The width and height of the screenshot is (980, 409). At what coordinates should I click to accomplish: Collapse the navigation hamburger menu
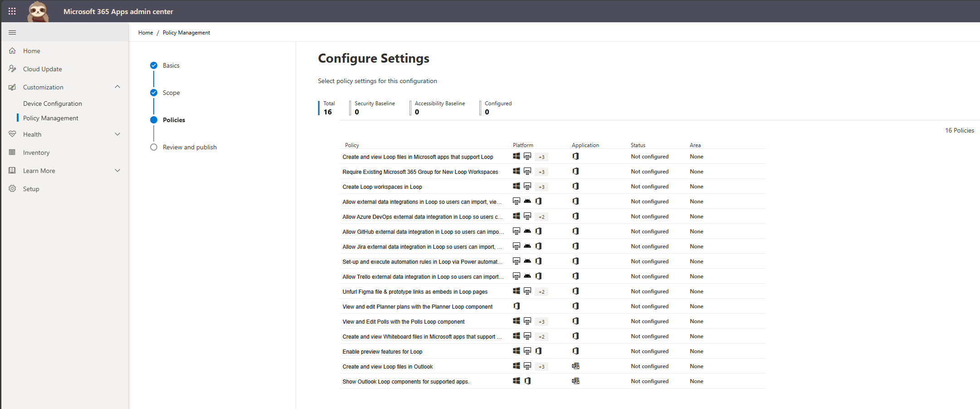[x=12, y=33]
